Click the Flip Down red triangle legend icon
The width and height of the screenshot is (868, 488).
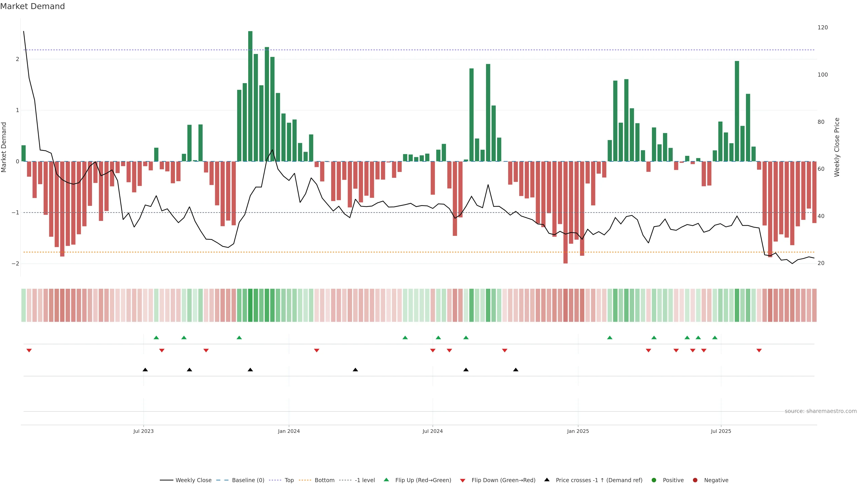coord(463,480)
